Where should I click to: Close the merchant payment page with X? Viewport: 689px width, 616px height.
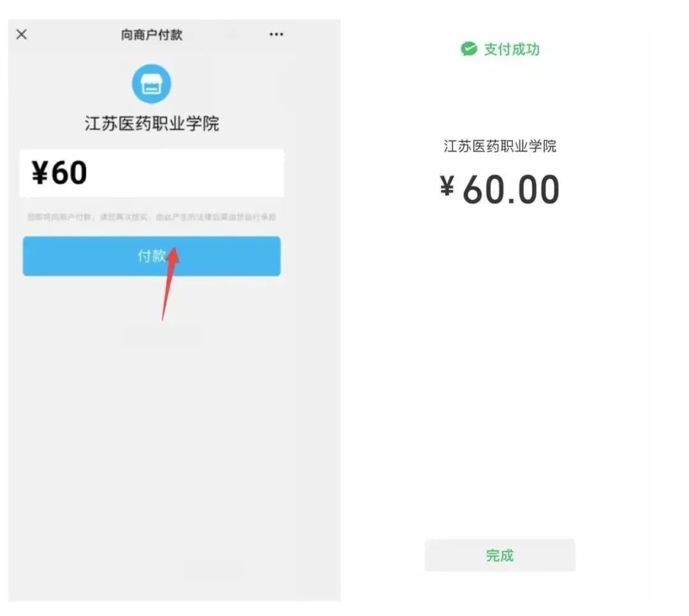22,34
